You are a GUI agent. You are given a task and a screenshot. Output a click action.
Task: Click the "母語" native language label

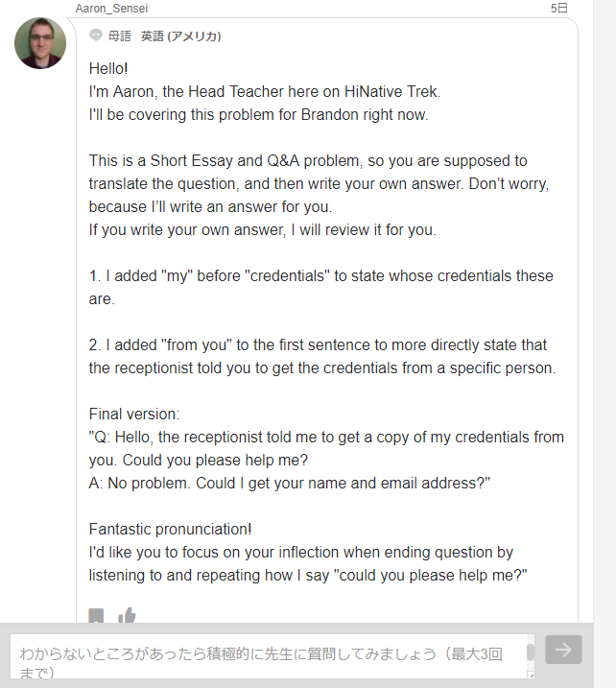click(119, 36)
